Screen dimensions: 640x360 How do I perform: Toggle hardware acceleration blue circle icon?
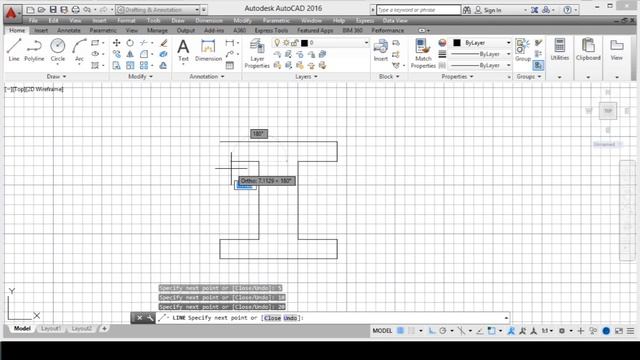pos(606,331)
